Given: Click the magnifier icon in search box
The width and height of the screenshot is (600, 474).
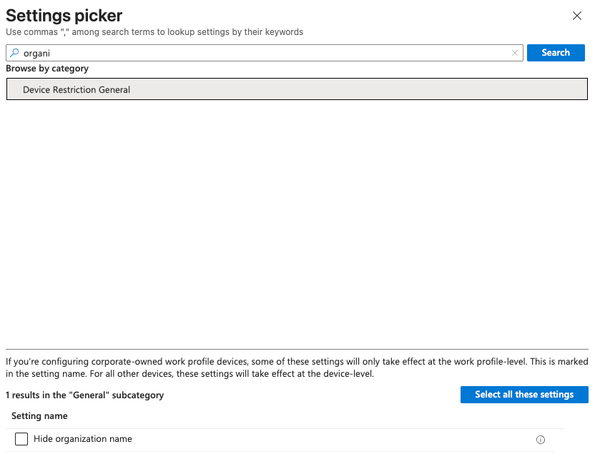Looking at the screenshot, I should click(x=15, y=53).
